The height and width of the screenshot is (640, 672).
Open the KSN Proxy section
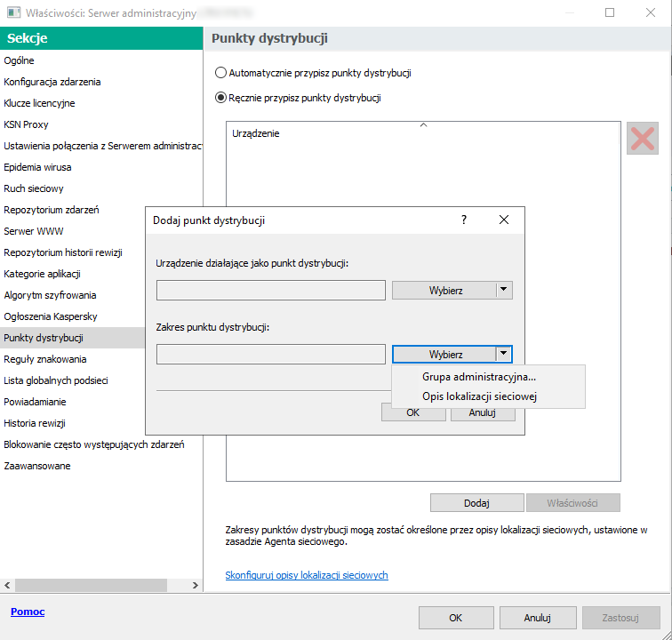click(x=27, y=124)
